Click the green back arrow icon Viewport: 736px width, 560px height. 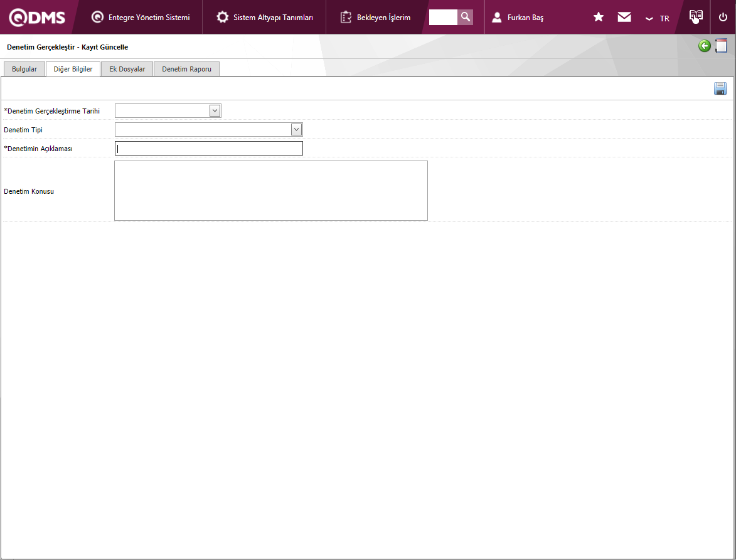point(705,46)
